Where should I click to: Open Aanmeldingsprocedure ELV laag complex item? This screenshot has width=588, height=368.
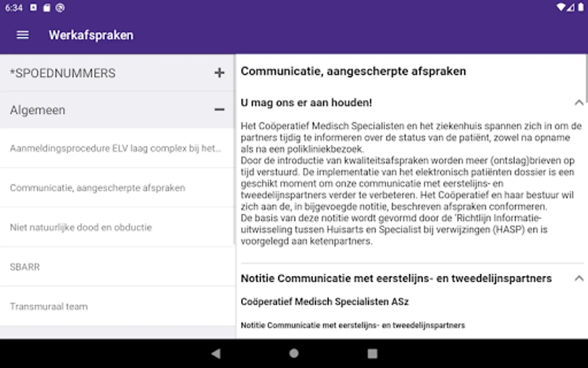point(117,148)
